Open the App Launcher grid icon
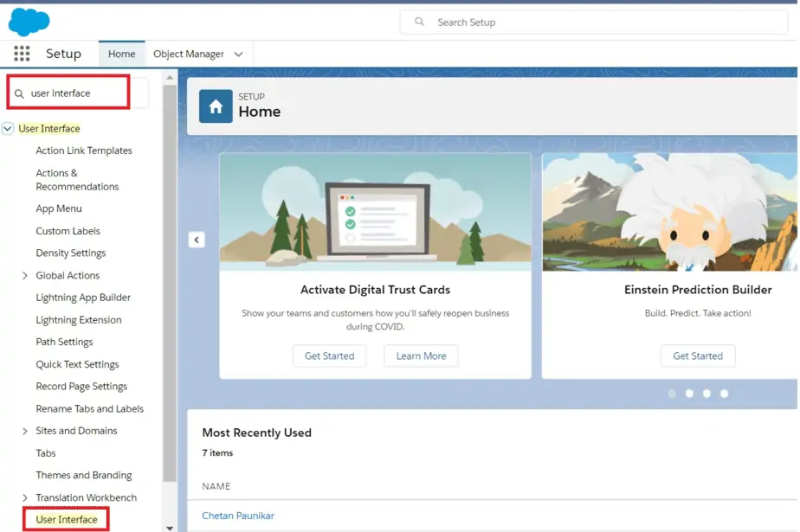Viewport: 800px width, 532px height. (21, 53)
